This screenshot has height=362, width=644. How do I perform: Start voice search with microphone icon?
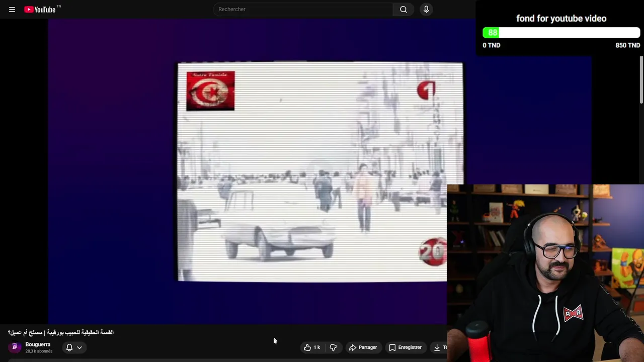[x=426, y=9]
